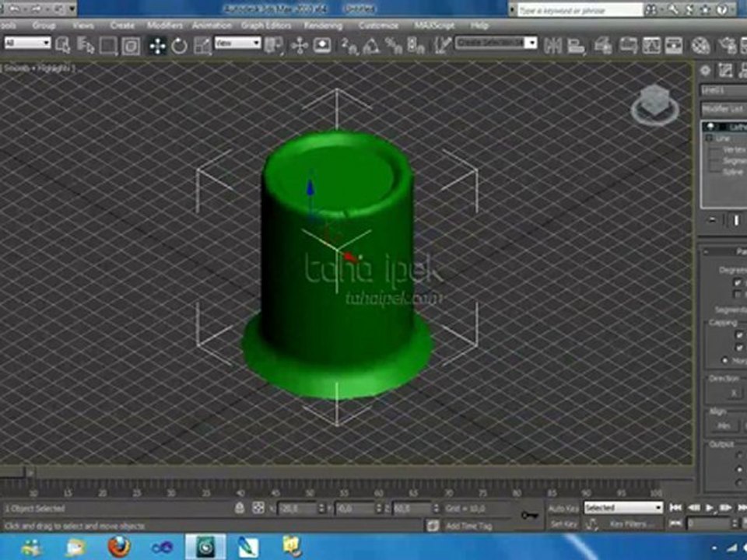
Task: Toggle Percent Snap
Action: pos(394,46)
